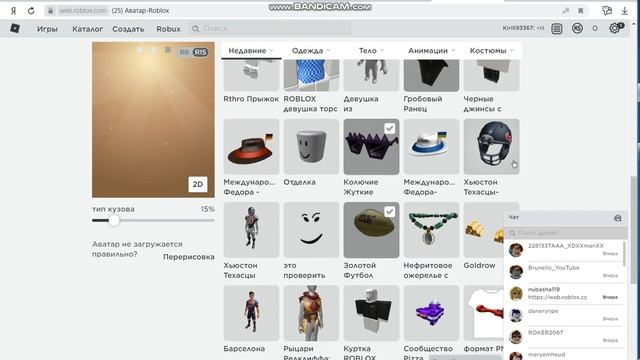Open the site lock security icon
Image resolution: width=640 pixels, height=360 pixels.
click(x=50, y=11)
